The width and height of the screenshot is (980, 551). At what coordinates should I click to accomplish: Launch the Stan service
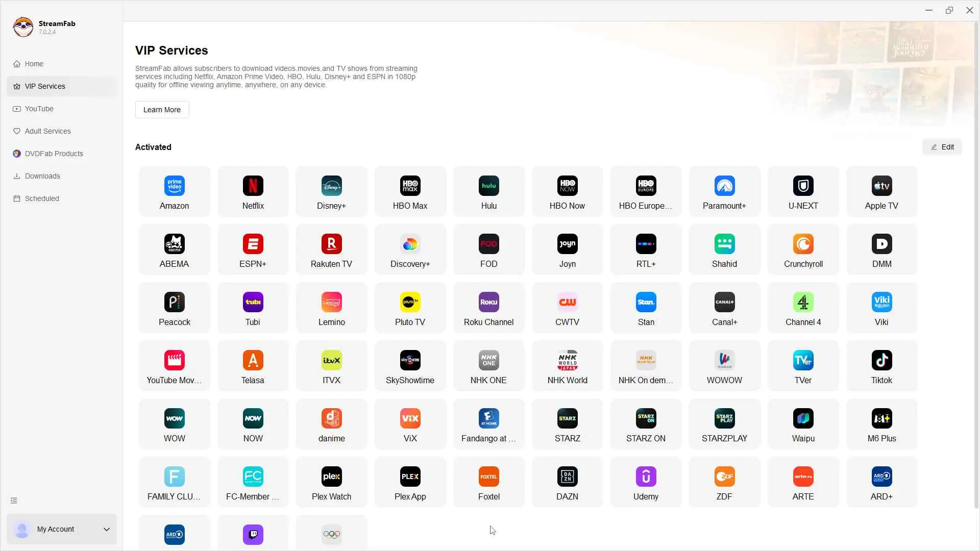click(x=646, y=308)
